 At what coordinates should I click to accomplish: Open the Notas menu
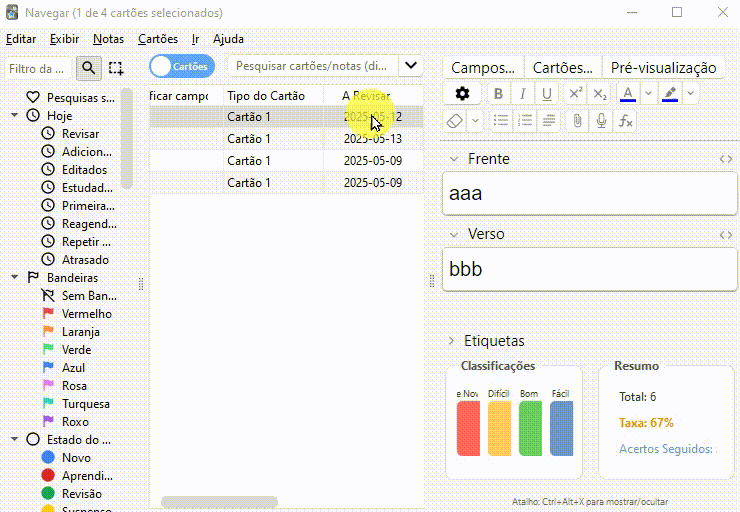coord(108,39)
